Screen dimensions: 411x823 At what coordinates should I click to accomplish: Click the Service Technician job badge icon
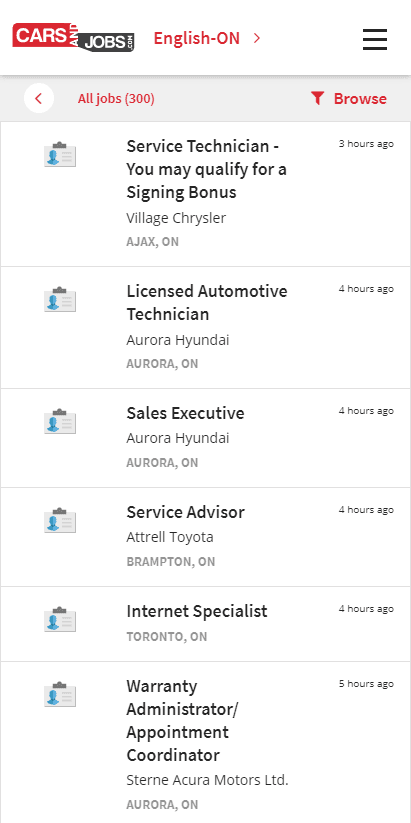pos(60,154)
